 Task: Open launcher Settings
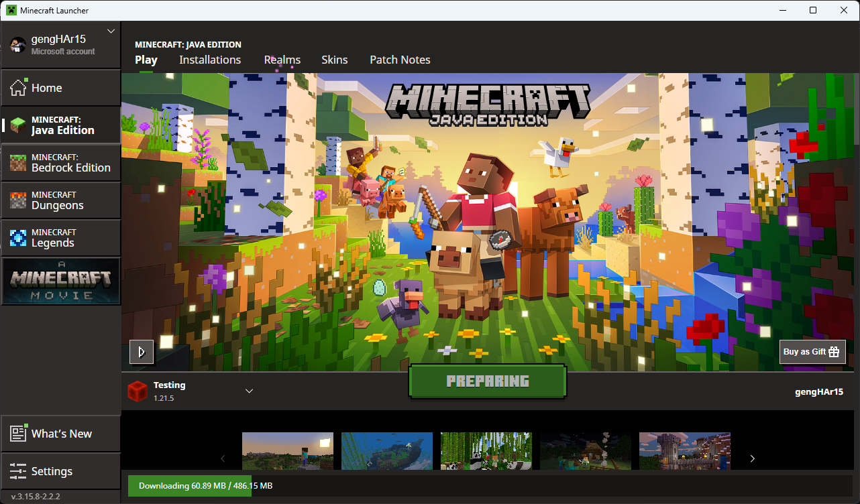[x=60, y=471]
